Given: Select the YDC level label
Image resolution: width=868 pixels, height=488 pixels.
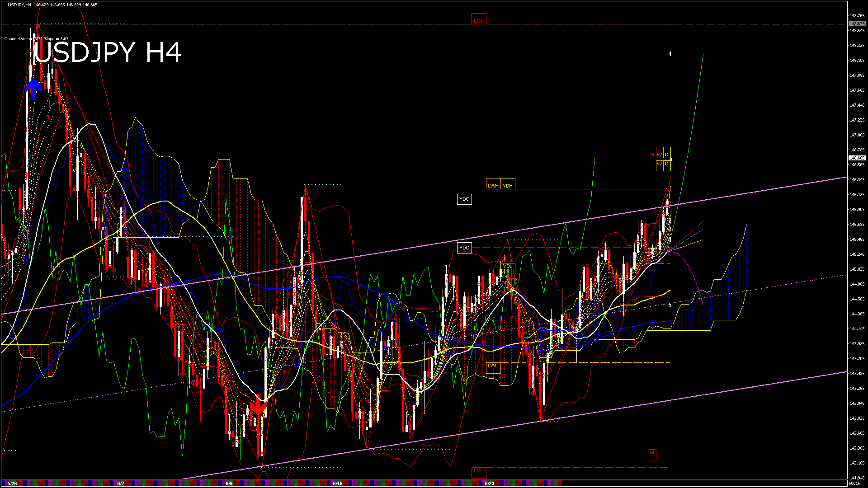Looking at the screenshot, I should 464,199.
